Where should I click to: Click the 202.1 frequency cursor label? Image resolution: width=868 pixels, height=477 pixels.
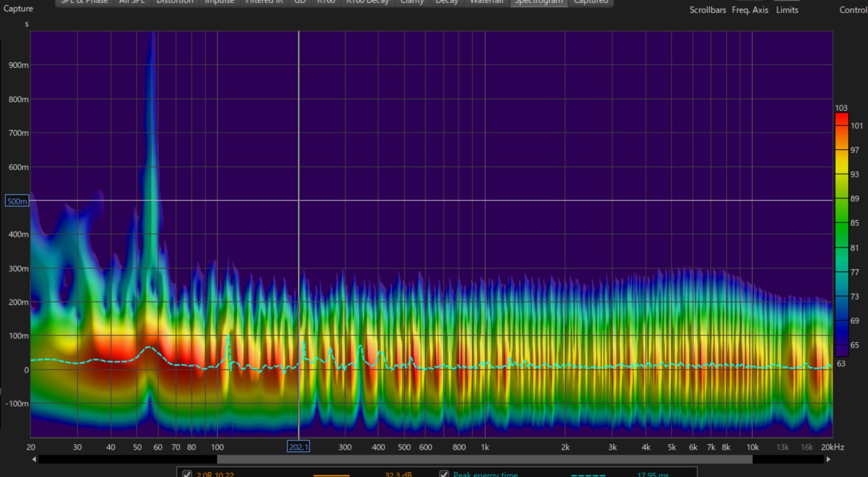(298, 447)
